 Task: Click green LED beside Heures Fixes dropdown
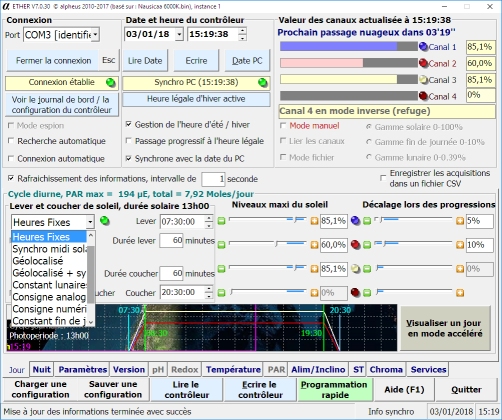pyautogui.click(x=105, y=221)
